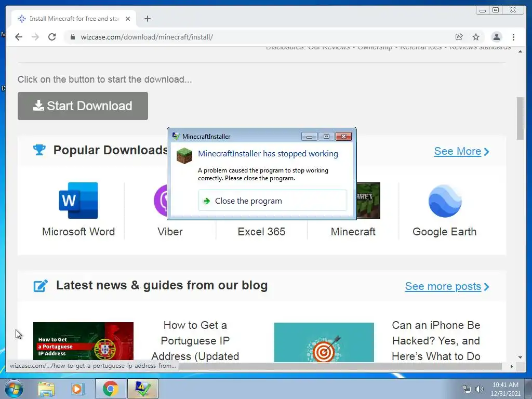
Task: Switch to Chrome in the taskbar
Action: point(110,389)
